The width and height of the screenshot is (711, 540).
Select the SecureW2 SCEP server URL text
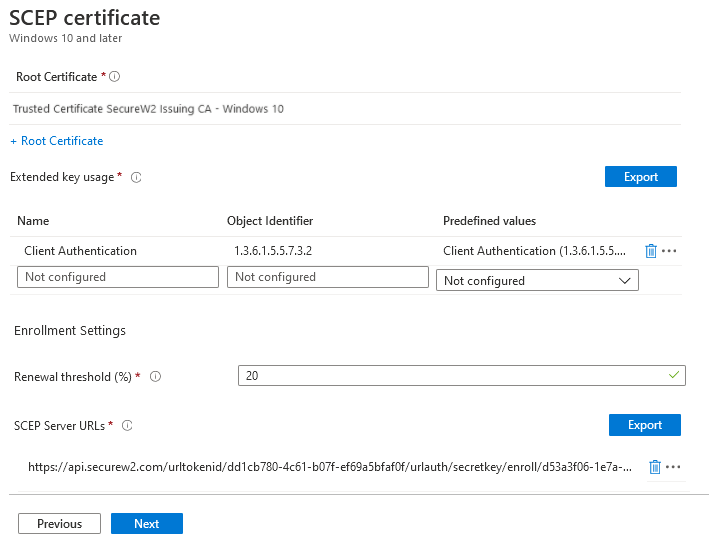pos(330,467)
